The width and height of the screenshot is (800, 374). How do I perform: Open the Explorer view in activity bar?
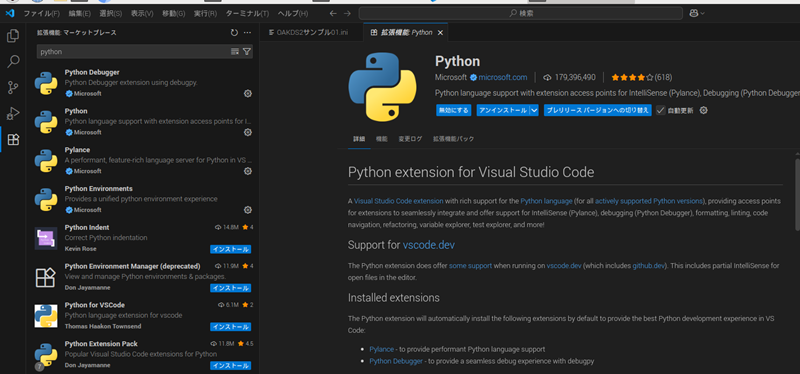pos(13,36)
